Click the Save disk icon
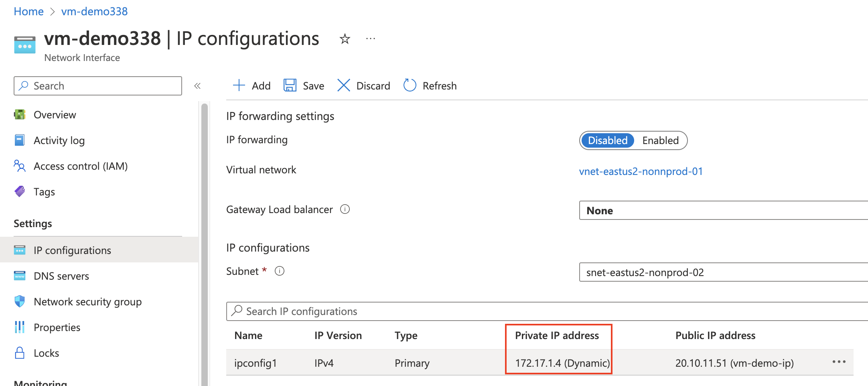 [x=290, y=85]
